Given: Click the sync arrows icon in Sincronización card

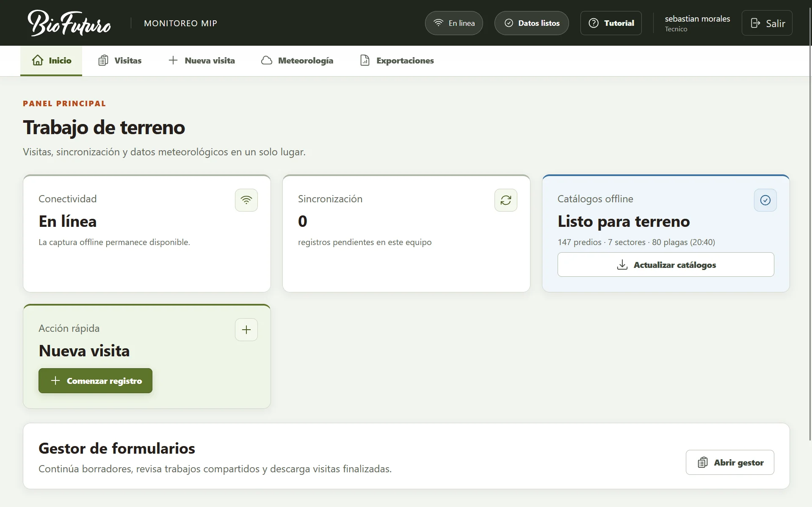Looking at the screenshot, I should 506,200.
